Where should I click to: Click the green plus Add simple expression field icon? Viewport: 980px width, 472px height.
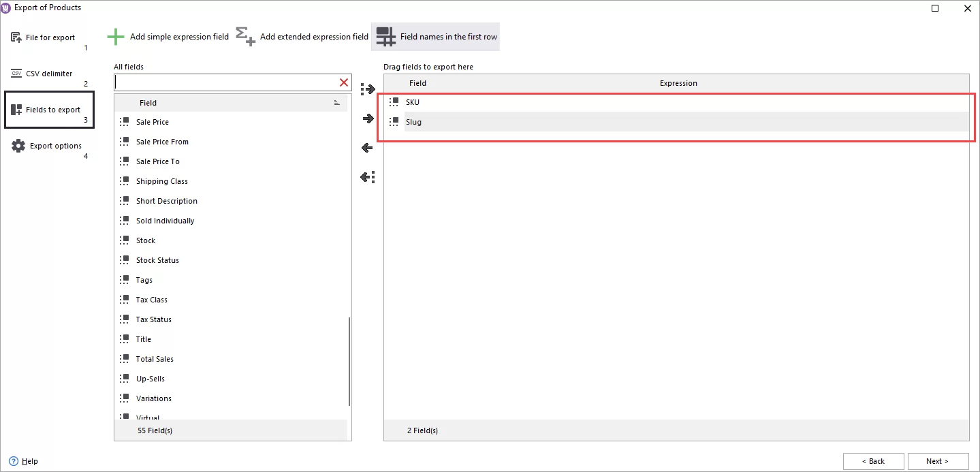point(115,36)
